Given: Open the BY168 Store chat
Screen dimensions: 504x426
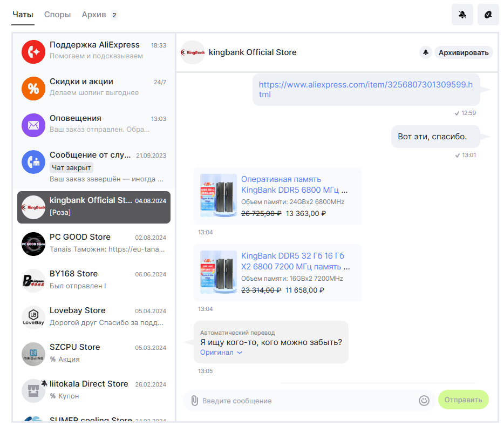Looking at the screenshot, I should (94, 281).
